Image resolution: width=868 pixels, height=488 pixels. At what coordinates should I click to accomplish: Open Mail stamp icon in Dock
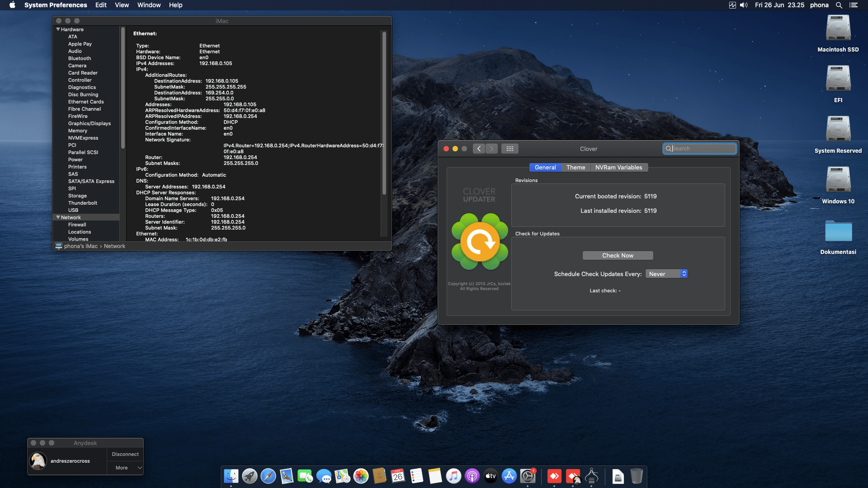click(x=287, y=476)
